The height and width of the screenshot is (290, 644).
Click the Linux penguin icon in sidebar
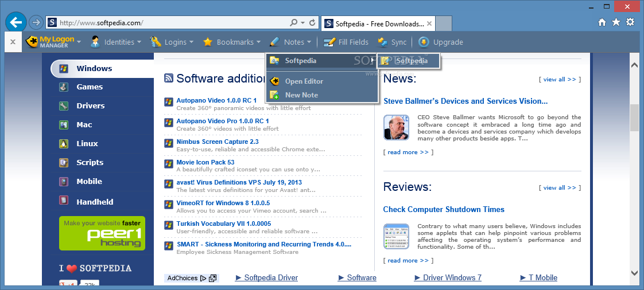click(64, 143)
